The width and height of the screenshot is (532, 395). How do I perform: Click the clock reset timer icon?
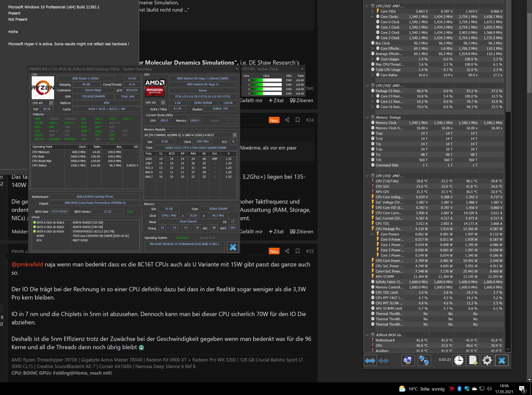[459, 361]
